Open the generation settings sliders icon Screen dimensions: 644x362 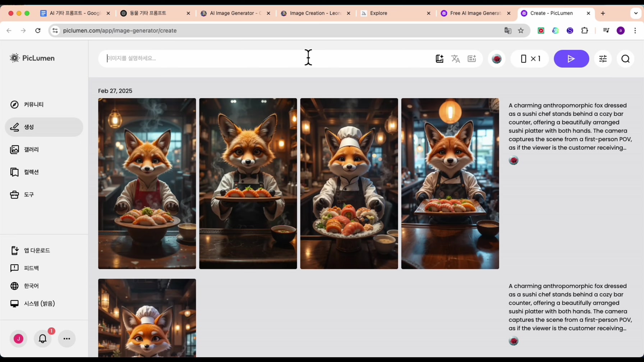[x=603, y=59]
